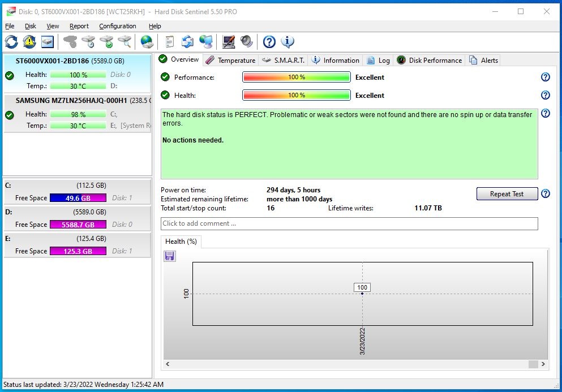Click the disk with green checkmark icon
Viewport: 562px width, 392px height.
tap(106, 42)
